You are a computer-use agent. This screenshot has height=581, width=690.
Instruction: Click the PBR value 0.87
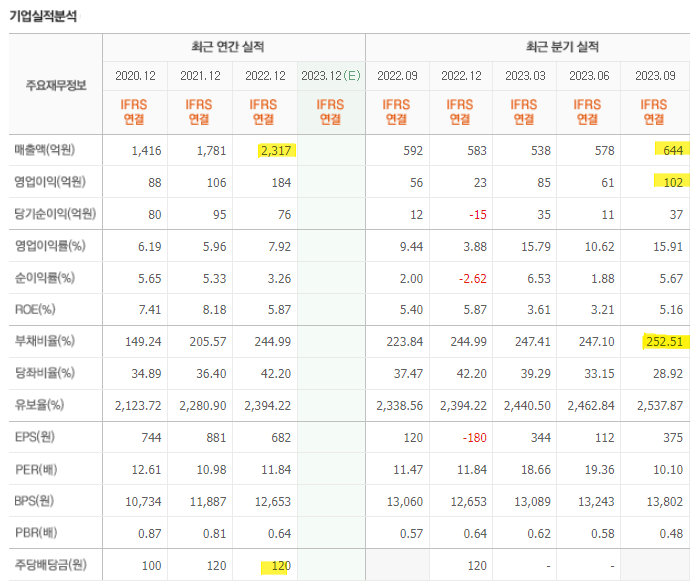[150, 534]
